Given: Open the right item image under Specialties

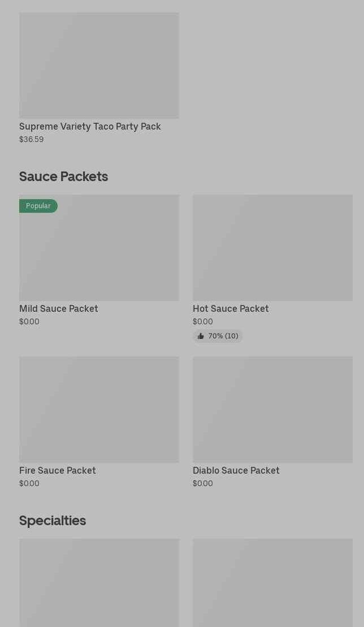Looking at the screenshot, I should pyautogui.click(x=272, y=582).
